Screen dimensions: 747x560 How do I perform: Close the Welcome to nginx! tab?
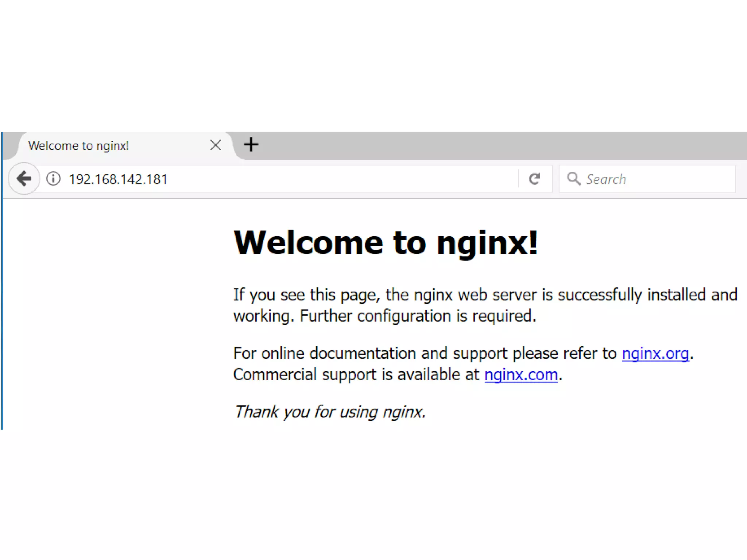216,145
